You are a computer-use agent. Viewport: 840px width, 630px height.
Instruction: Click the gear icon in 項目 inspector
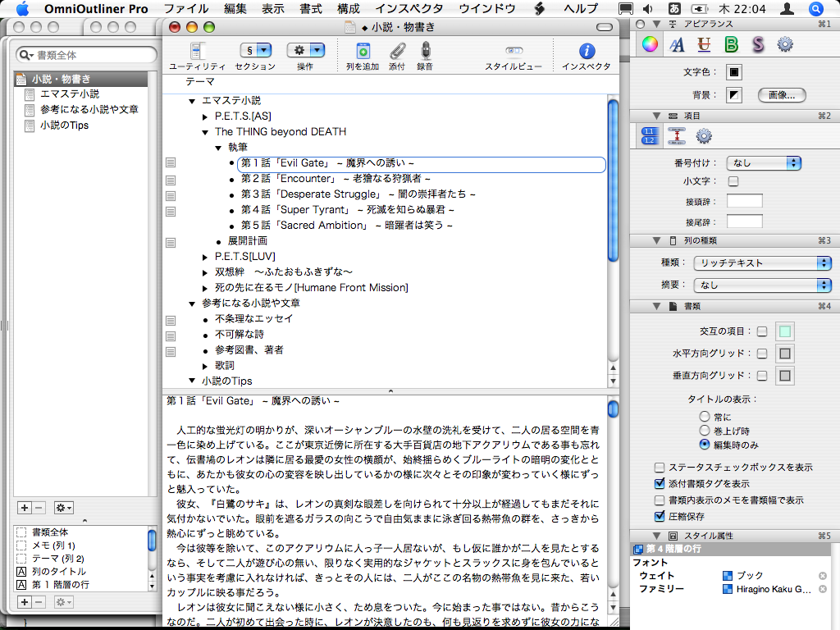[704, 136]
